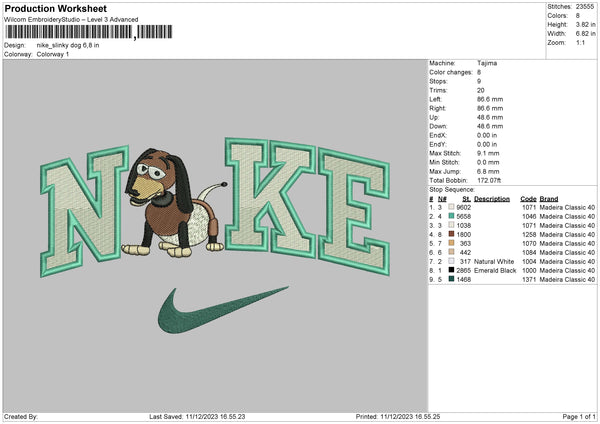This screenshot has width=600, height=424.
Task: Click the Total Bobbin value 172.07ft
Action: point(489,180)
